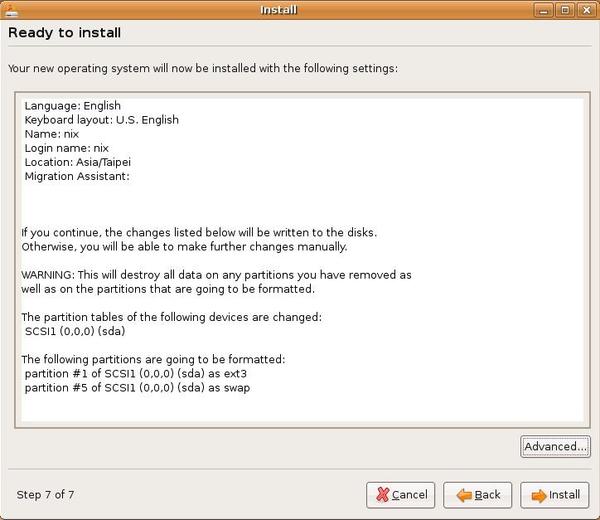
Task: Click 'Your new operating system will now' text
Action: [x=203, y=68]
